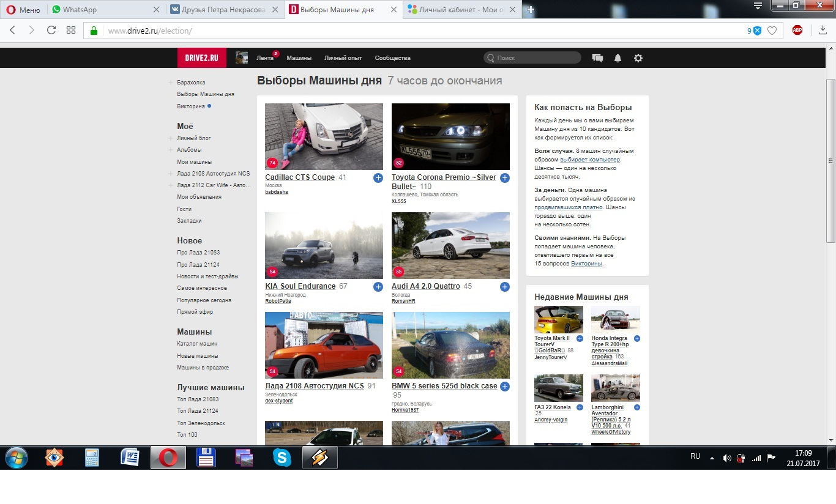Click the address bar URL
836x504 pixels.
[150, 31]
